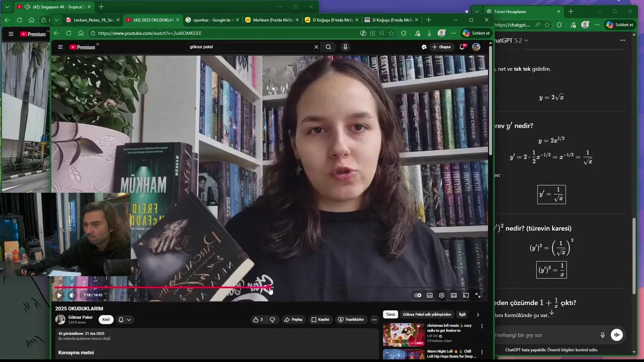Open the home page button in front Edge window

[80, 33]
